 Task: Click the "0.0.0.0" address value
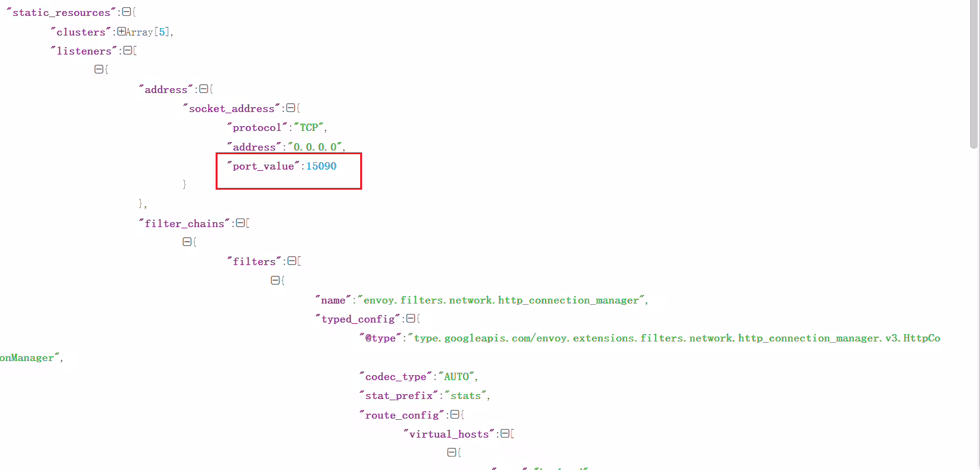pyautogui.click(x=315, y=147)
